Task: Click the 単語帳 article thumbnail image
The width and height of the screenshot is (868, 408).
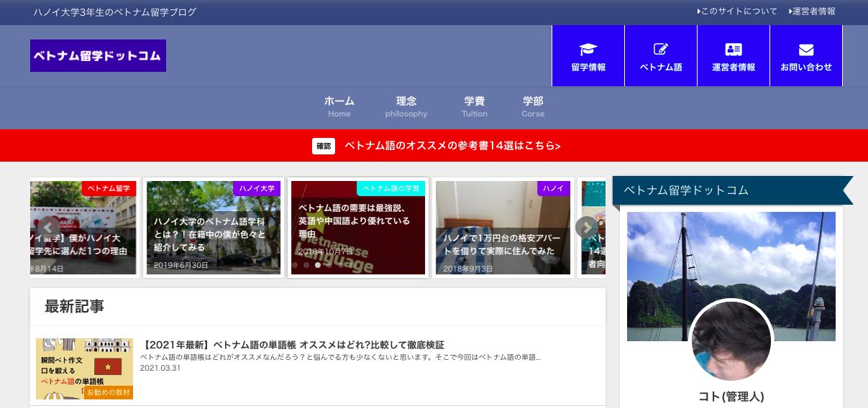Action: point(84,368)
